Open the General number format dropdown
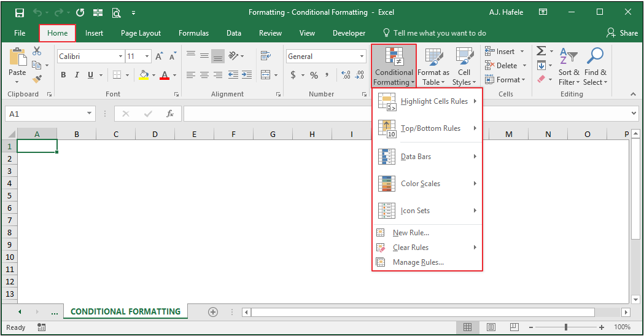The height and width of the screenshot is (336, 644). (362, 57)
